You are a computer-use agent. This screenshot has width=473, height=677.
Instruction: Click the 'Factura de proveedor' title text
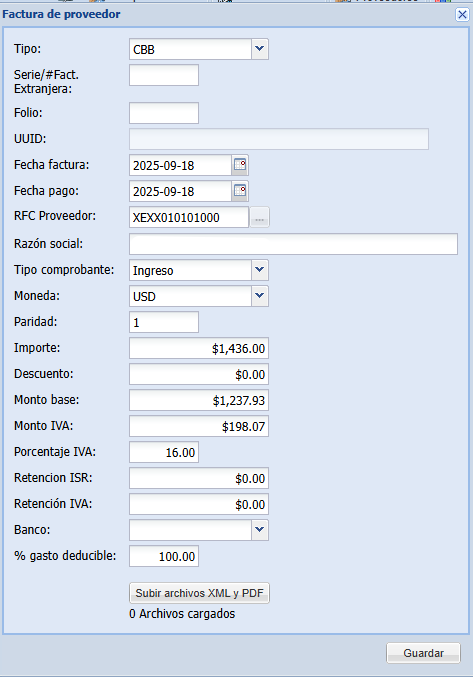click(x=61, y=14)
